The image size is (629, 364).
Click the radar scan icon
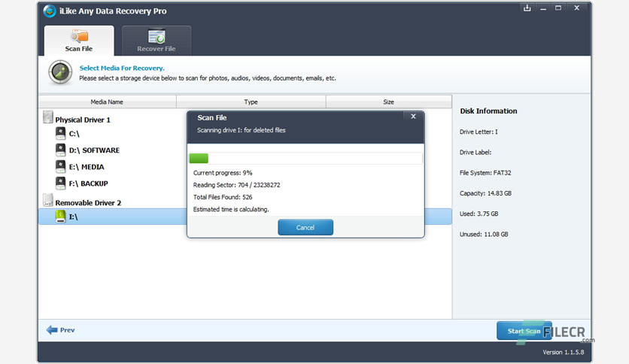(x=60, y=72)
